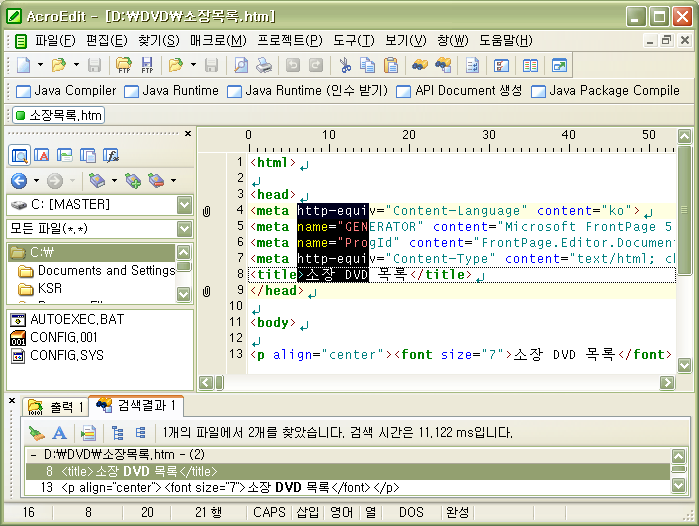The image size is (699, 526).
Task: Click the expand tree icon in results
Action: click(118, 433)
